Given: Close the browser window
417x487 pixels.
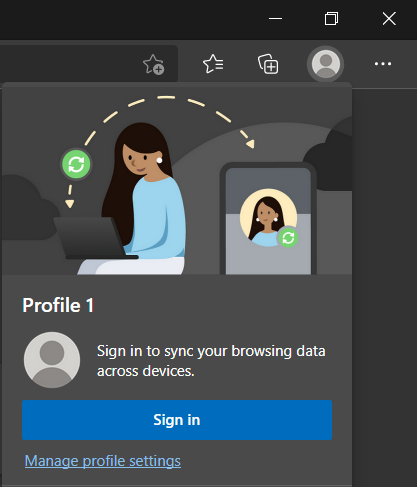Looking at the screenshot, I should [x=389, y=19].
